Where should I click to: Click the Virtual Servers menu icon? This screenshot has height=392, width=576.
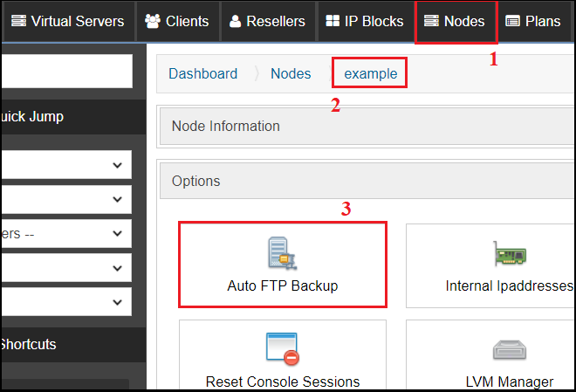click(x=18, y=21)
